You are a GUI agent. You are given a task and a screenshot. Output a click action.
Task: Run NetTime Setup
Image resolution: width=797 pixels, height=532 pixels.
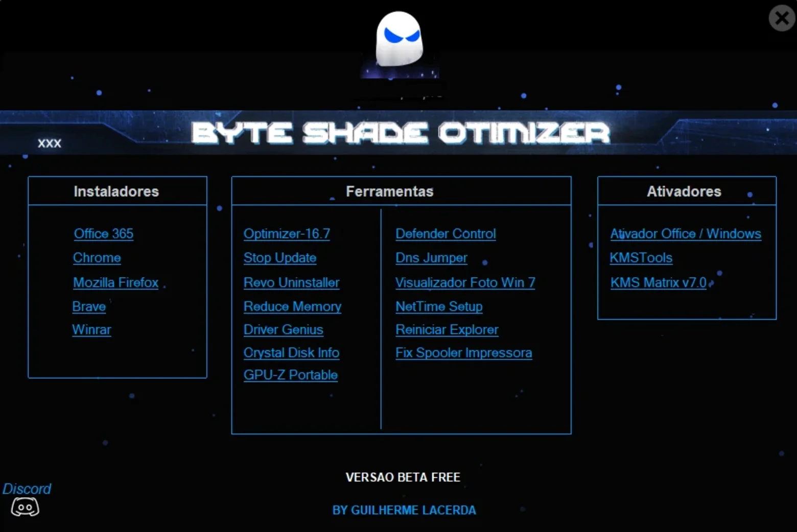click(x=439, y=306)
